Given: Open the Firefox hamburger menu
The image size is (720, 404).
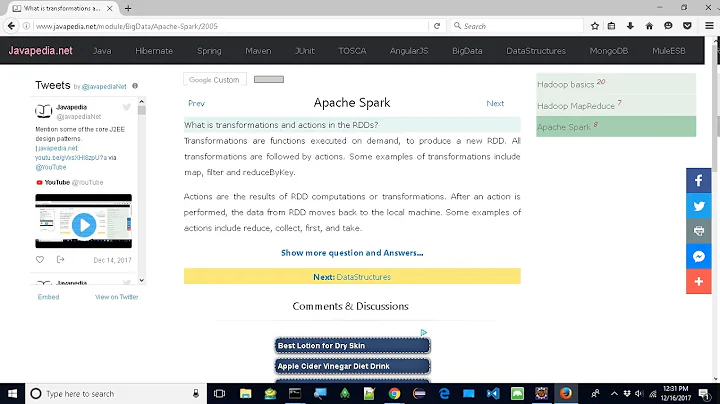Looking at the screenshot, I should 709,26.
